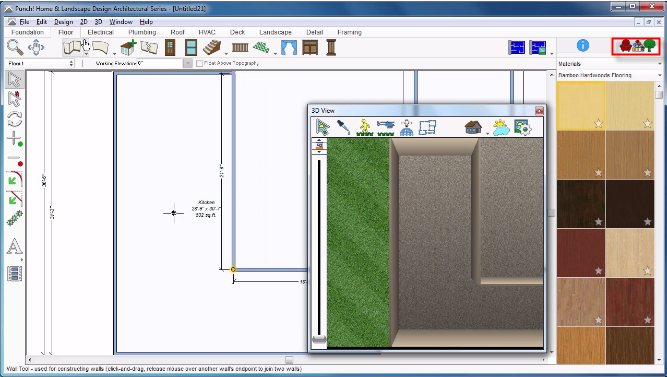Click the filmstrip icon in left toolbar
This screenshot has width=667, height=377.
point(14,274)
